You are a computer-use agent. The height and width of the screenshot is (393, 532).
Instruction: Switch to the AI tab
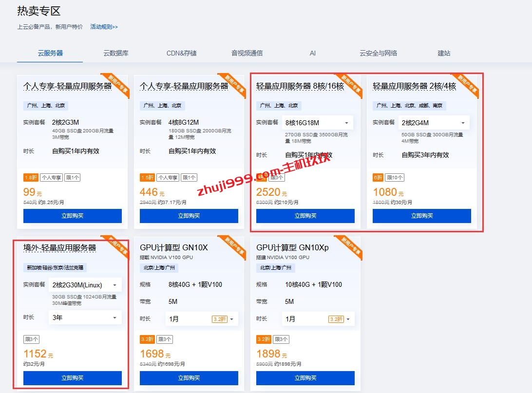[x=312, y=53]
